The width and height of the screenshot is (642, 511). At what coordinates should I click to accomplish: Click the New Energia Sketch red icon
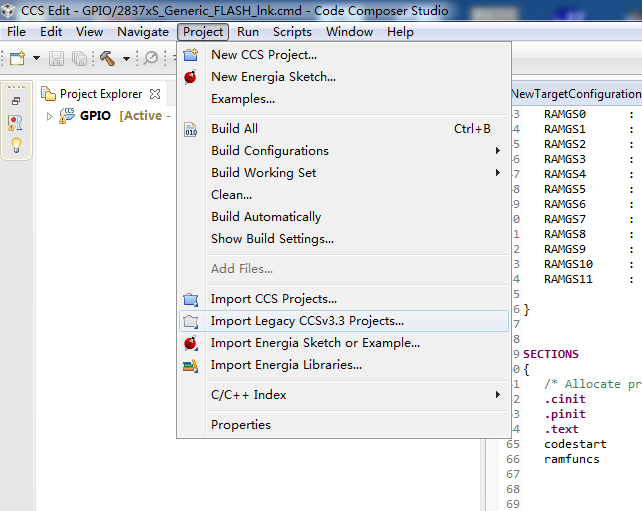click(x=190, y=77)
